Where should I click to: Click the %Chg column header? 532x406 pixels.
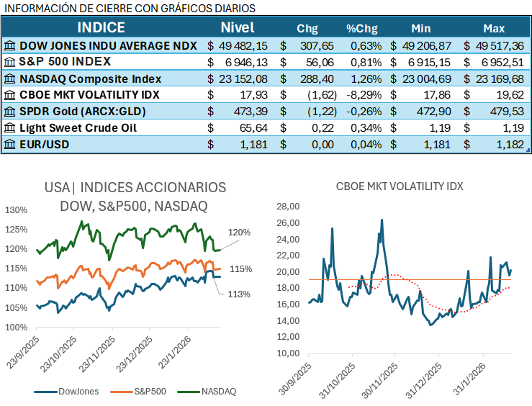361,29
